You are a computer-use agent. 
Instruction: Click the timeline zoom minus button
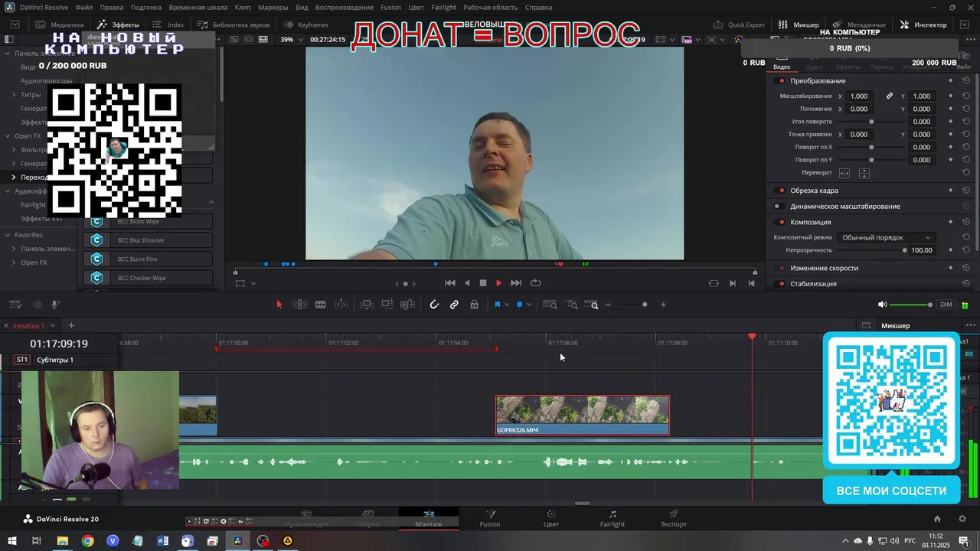pyautogui.click(x=609, y=305)
